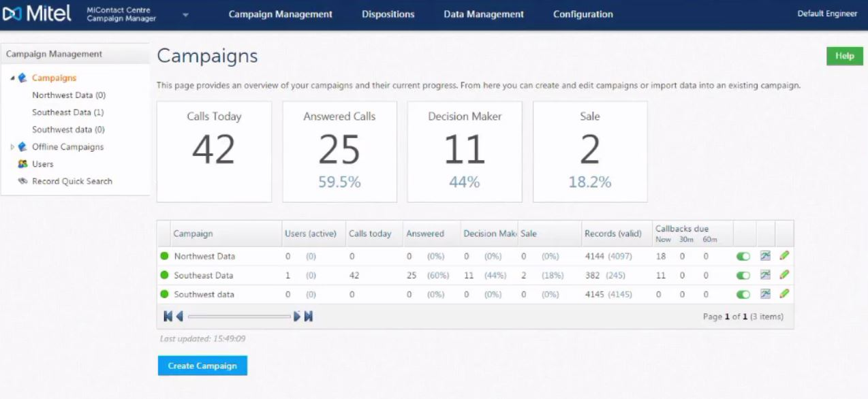Select the Users item in the sidebar
Viewport: 868px width, 399px height.
pos(43,163)
